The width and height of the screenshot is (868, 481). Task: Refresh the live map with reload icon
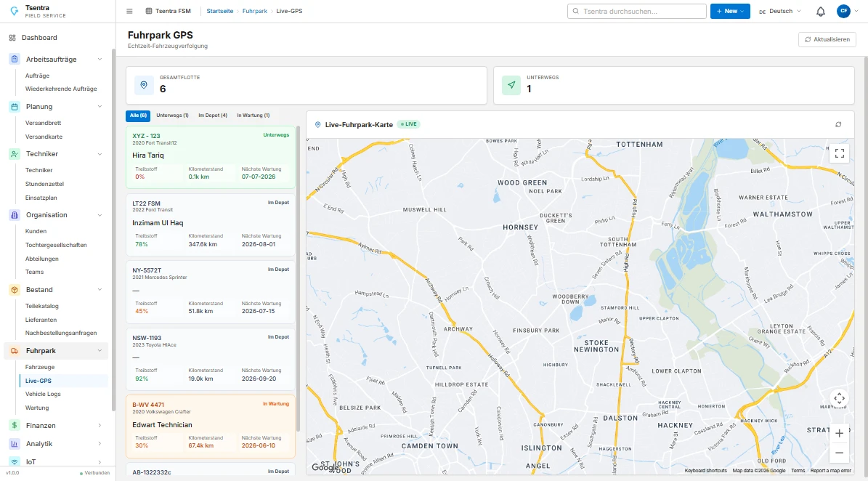839,124
